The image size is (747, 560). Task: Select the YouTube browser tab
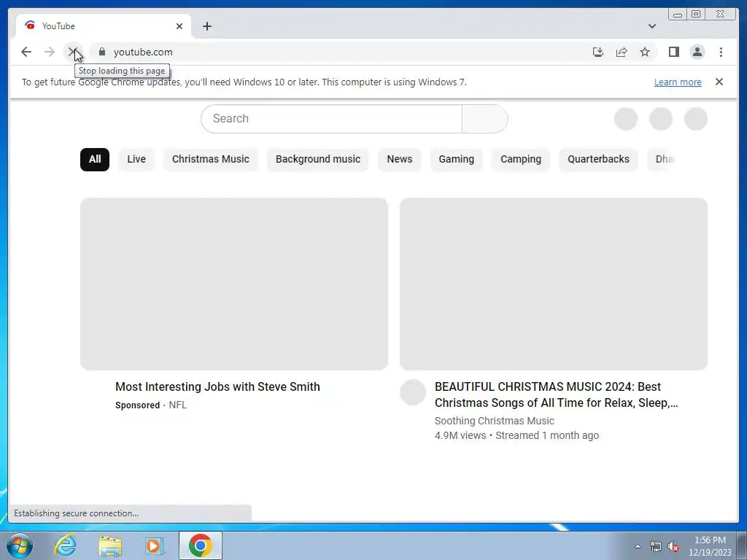pos(104,26)
